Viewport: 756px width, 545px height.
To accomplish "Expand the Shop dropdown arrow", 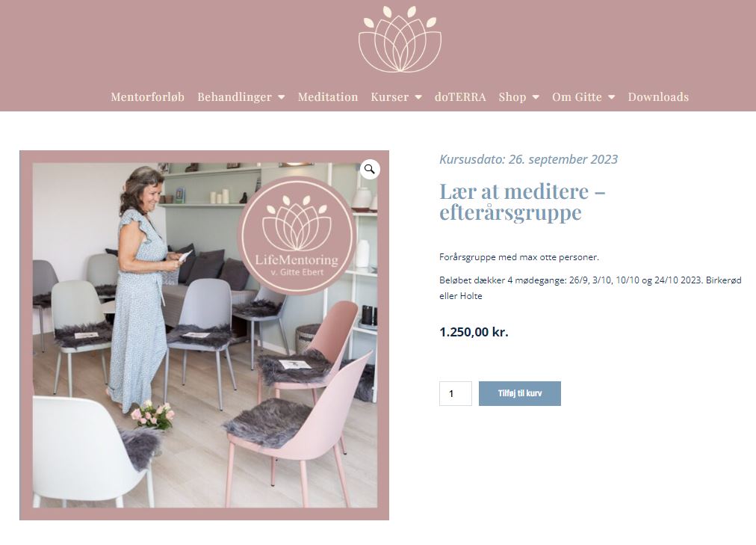I will click(535, 97).
